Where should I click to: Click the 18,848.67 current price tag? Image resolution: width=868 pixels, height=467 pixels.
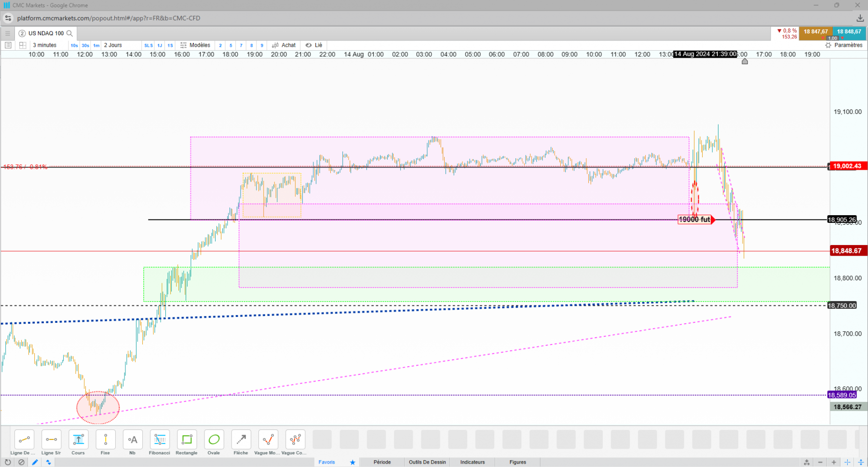(849, 251)
